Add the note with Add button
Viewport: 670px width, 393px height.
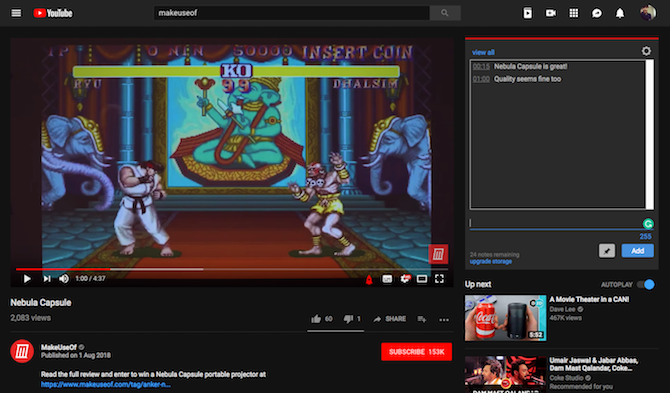pos(638,251)
